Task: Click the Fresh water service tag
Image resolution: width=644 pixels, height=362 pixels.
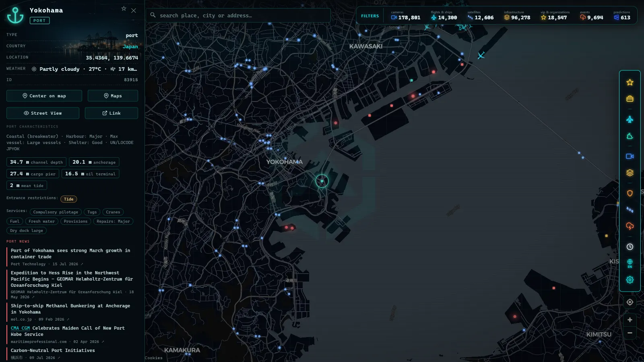Action: click(42, 221)
